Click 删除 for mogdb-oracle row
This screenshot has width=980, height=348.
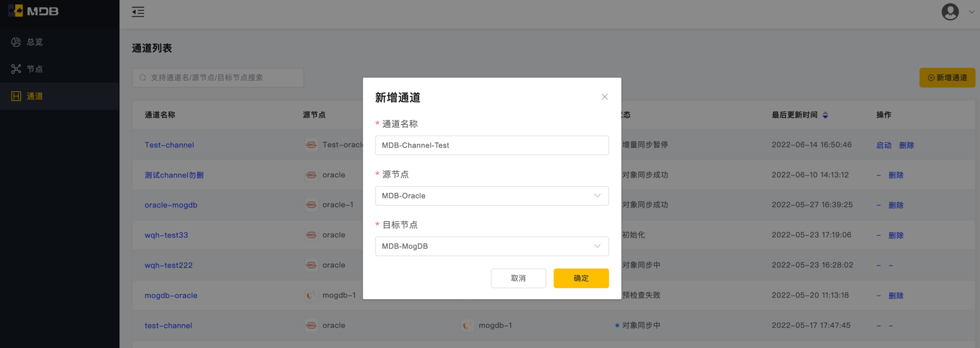pos(896,296)
